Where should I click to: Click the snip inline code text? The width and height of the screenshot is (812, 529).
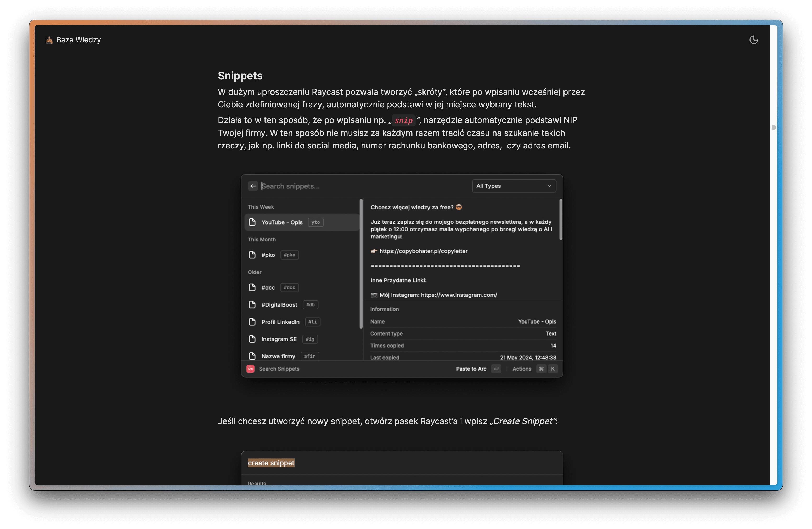pos(404,120)
